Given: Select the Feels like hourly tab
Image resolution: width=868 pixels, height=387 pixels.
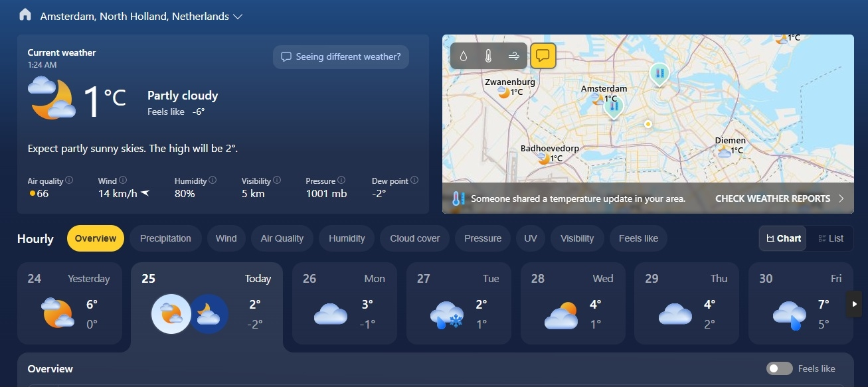Looking at the screenshot, I should click(x=638, y=238).
